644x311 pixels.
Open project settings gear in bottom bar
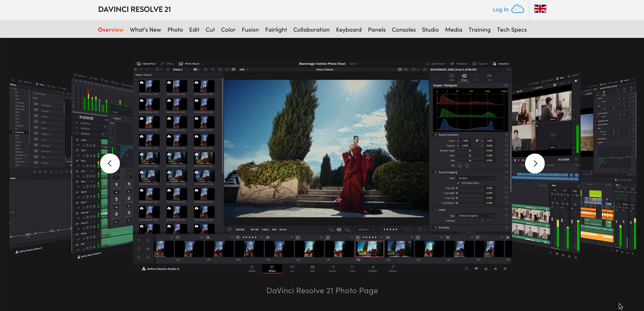click(505, 269)
